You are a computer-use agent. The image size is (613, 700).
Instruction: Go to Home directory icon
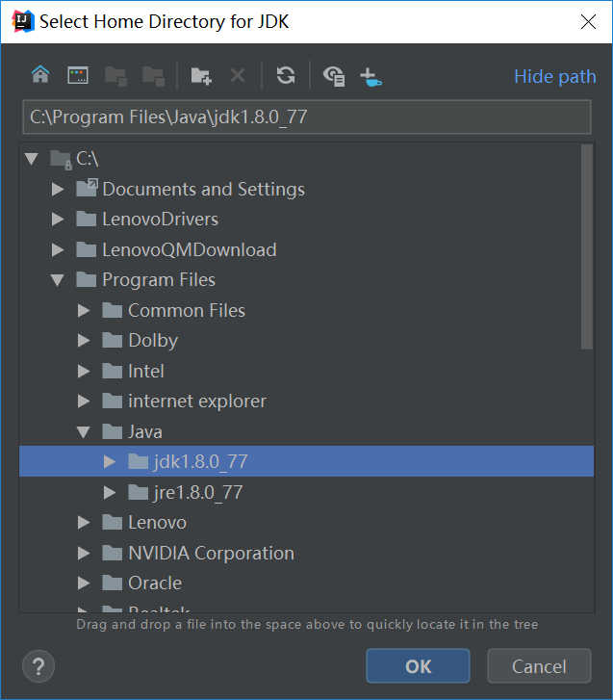[x=40, y=75]
